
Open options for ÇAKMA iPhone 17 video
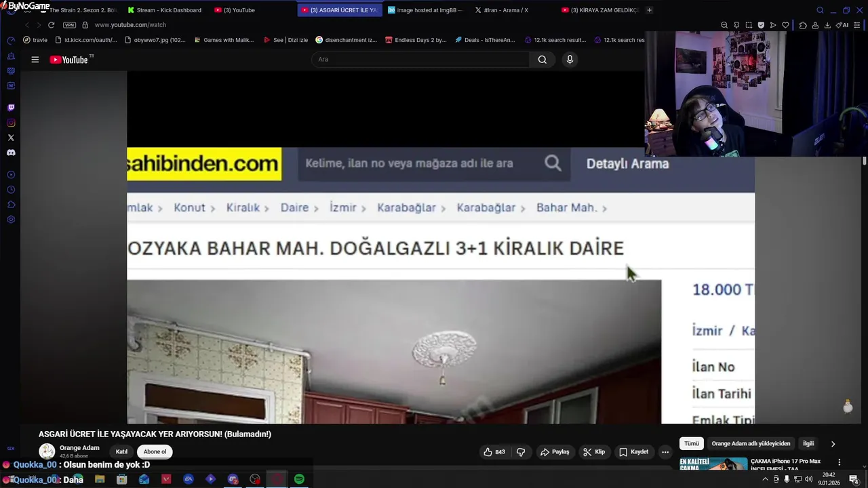(839, 462)
